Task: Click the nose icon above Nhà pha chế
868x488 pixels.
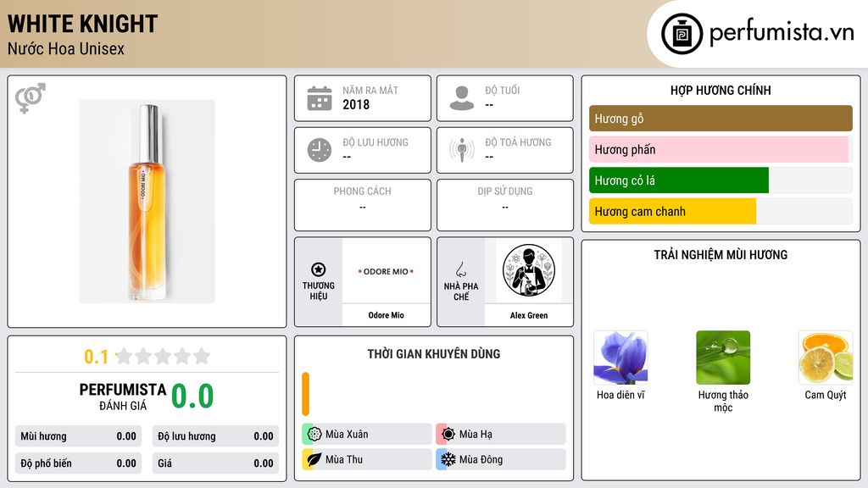Action: [460, 269]
